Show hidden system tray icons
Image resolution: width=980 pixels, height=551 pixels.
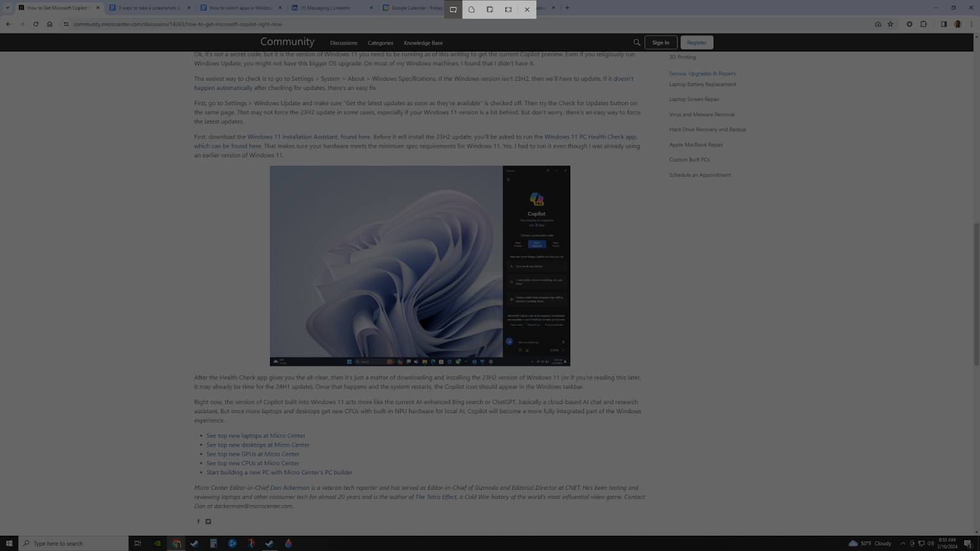click(x=903, y=543)
